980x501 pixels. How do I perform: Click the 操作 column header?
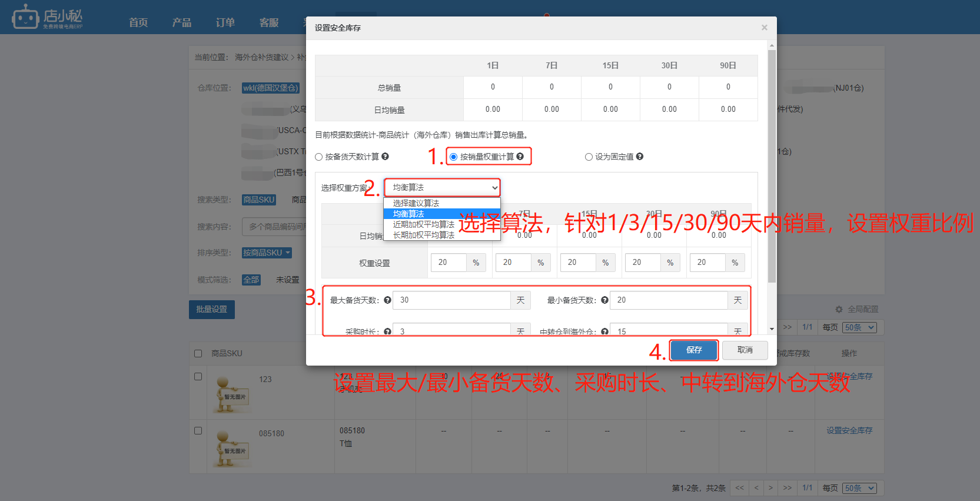pyautogui.click(x=849, y=353)
